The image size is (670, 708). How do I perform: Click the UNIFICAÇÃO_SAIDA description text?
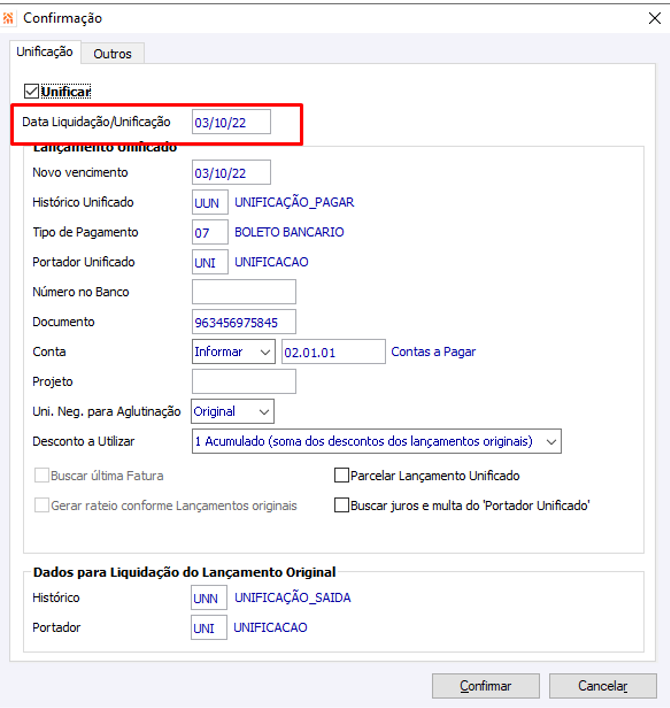pos(292,598)
